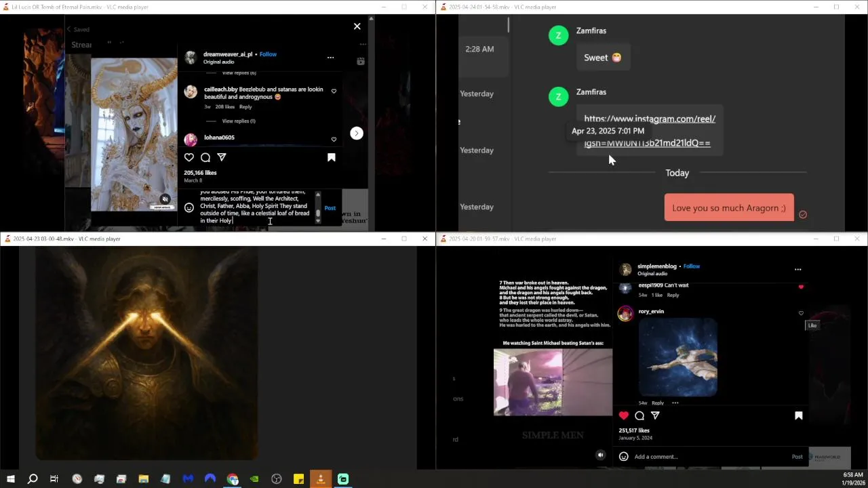The image size is (868, 488).
Task: Unlike the simplemenblog post red heart
Action: (624, 415)
